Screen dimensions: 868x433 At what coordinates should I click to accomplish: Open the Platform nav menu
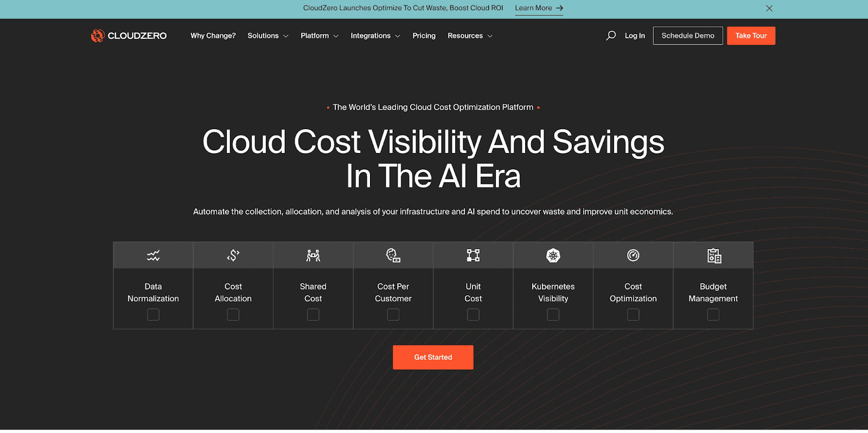coord(320,36)
